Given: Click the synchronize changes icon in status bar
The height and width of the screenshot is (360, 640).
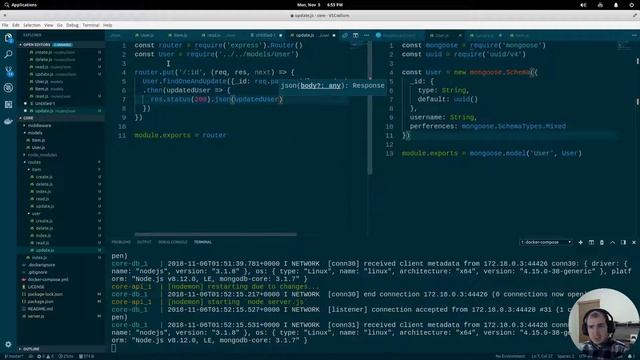Looking at the screenshot, I should [31, 356].
